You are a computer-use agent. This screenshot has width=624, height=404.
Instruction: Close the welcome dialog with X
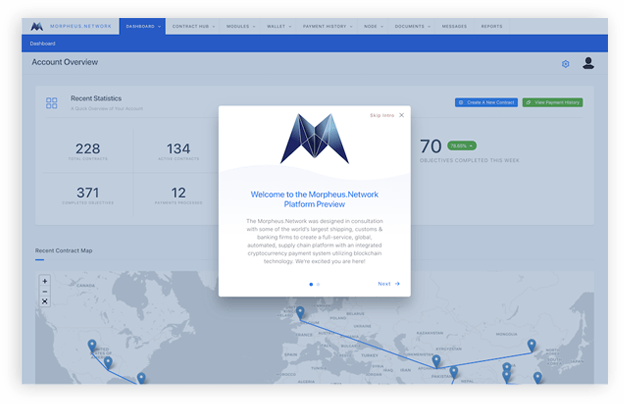pos(402,115)
